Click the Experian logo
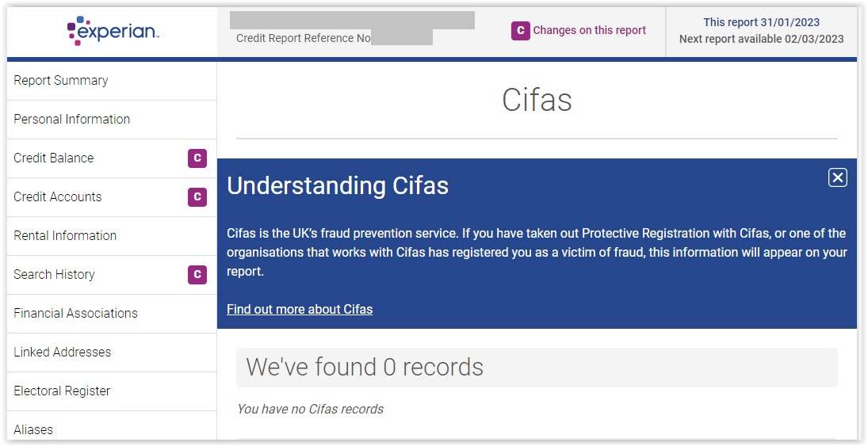 click(113, 31)
